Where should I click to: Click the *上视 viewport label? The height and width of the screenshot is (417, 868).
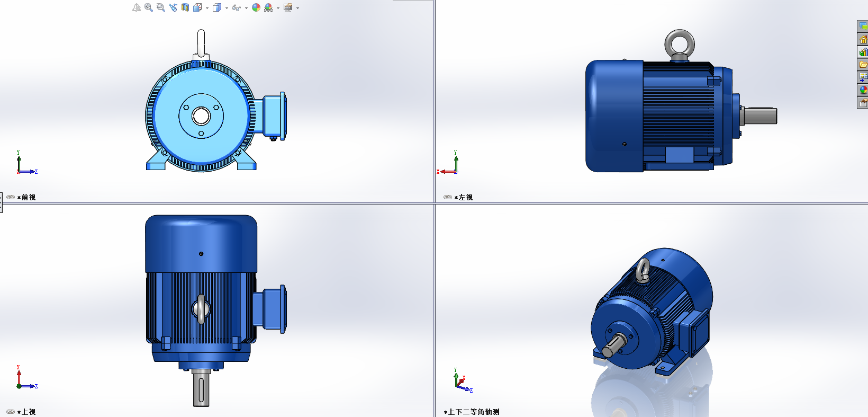pos(26,412)
